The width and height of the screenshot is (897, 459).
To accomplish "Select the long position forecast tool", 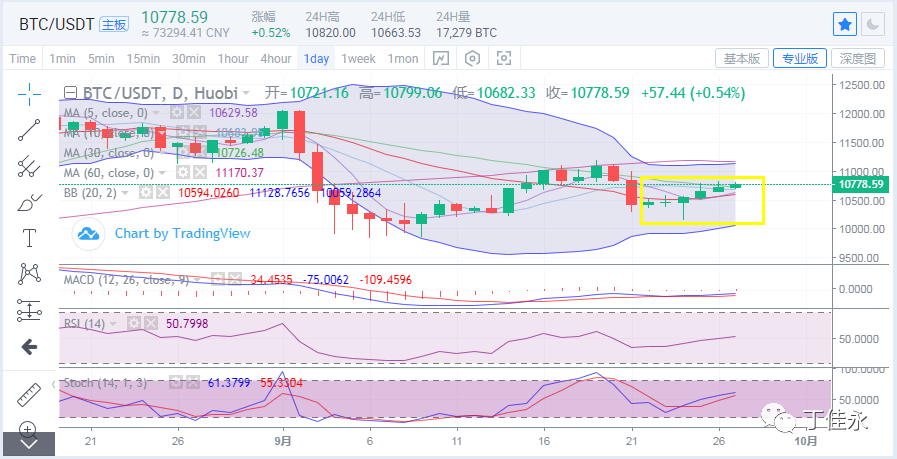I will point(29,310).
